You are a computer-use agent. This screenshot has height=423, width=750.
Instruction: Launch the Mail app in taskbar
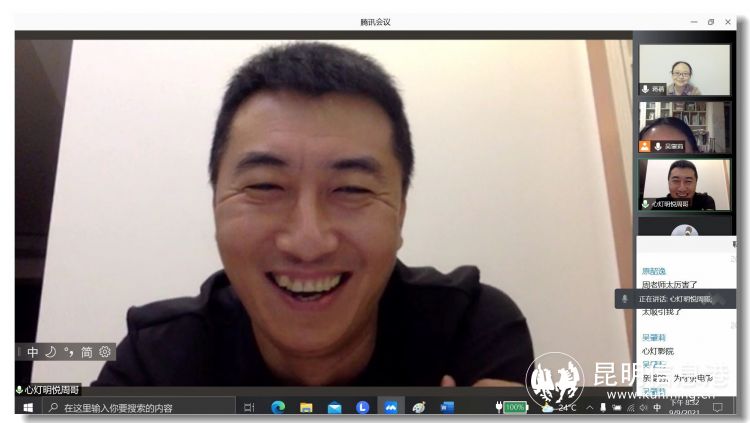tap(334, 407)
